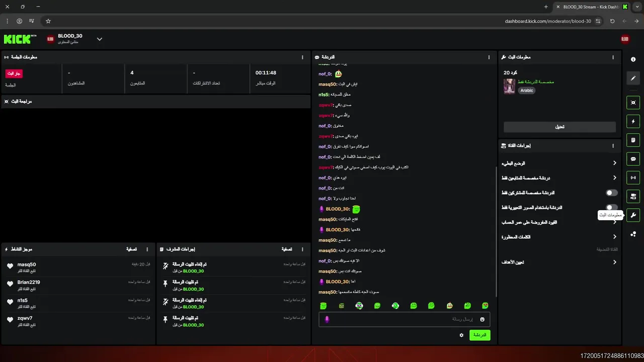644x362 pixels.
Task: Open filter in activity feed panel
Action: tap(131, 249)
